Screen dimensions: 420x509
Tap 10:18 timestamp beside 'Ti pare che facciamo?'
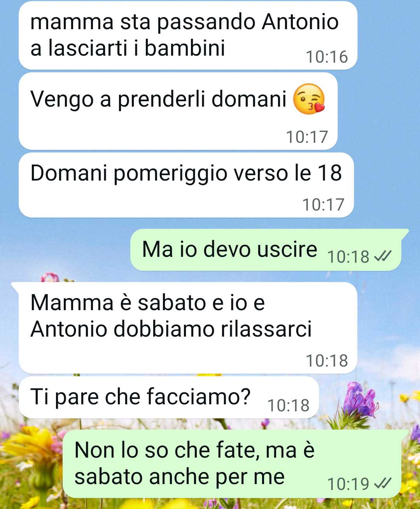[x=288, y=405]
